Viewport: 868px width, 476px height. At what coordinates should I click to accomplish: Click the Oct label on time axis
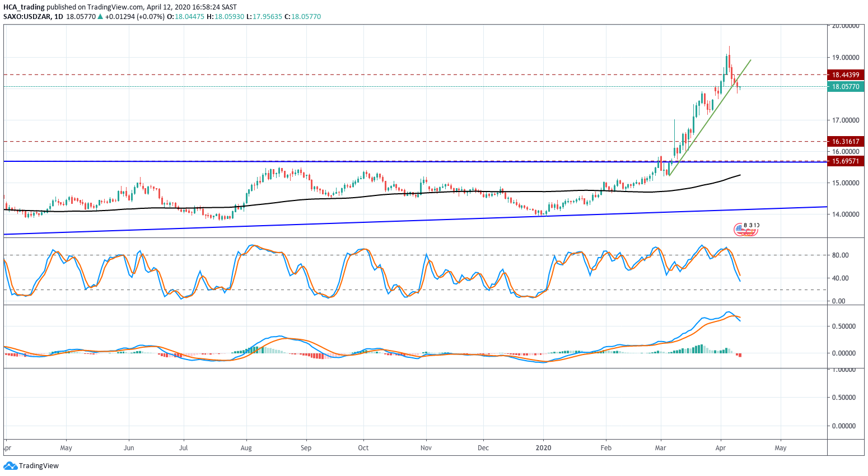tap(363, 448)
